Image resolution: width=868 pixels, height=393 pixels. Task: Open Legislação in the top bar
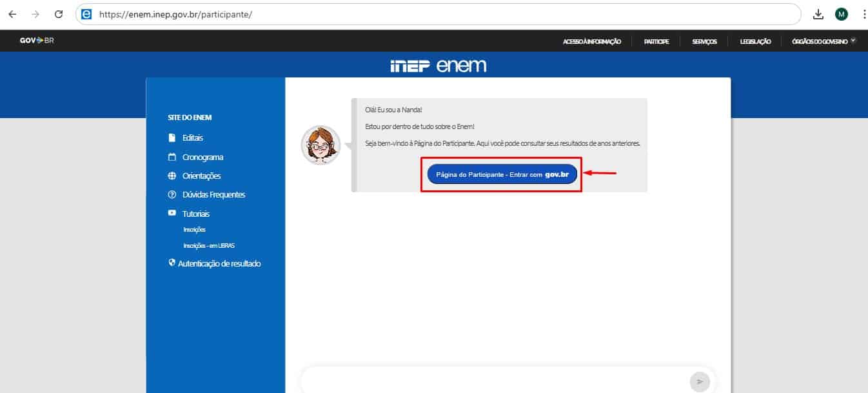(x=756, y=41)
